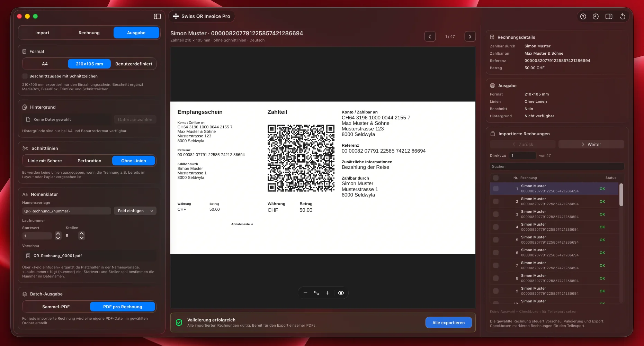This screenshot has width=644, height=346.
Task: Toggle the left sidebar icon
Action: (x=157, y=16)
